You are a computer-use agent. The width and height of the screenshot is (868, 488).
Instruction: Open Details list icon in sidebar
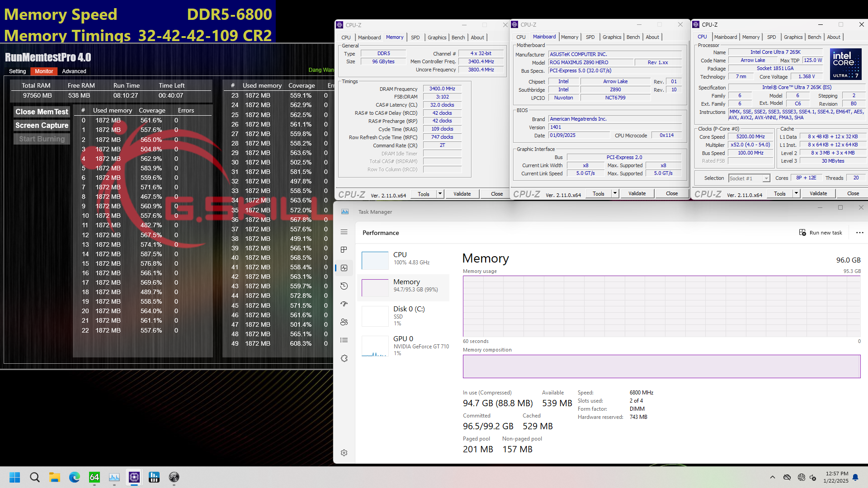pos(344,340)
